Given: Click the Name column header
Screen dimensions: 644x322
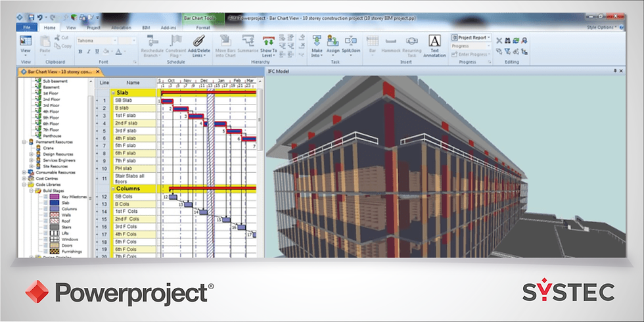Looking at the screenshot, I should [133, 83].
